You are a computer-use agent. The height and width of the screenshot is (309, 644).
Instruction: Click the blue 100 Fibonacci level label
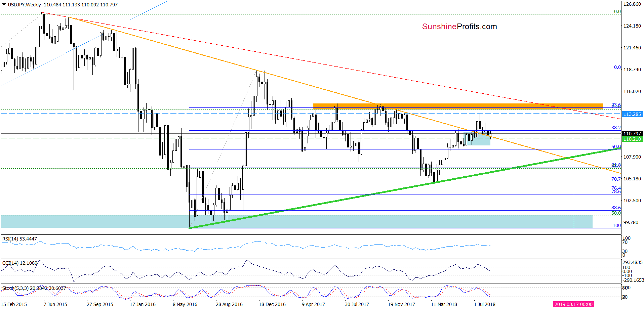tap(617, 226)
